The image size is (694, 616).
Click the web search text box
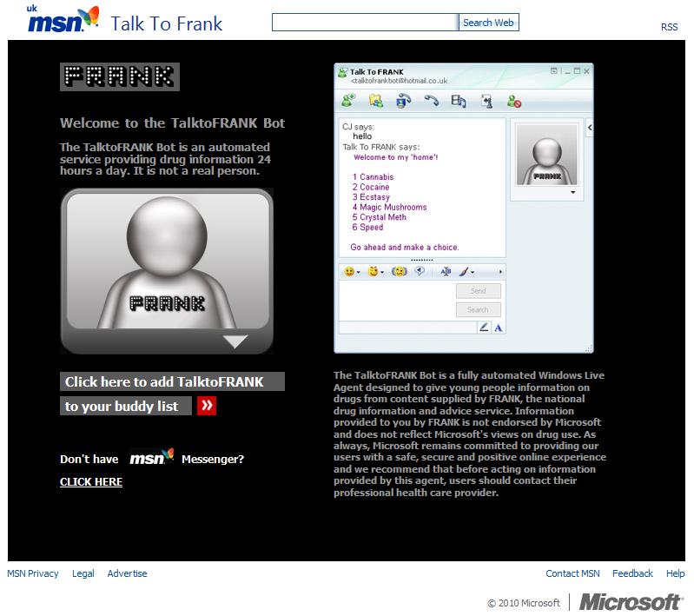365,23
